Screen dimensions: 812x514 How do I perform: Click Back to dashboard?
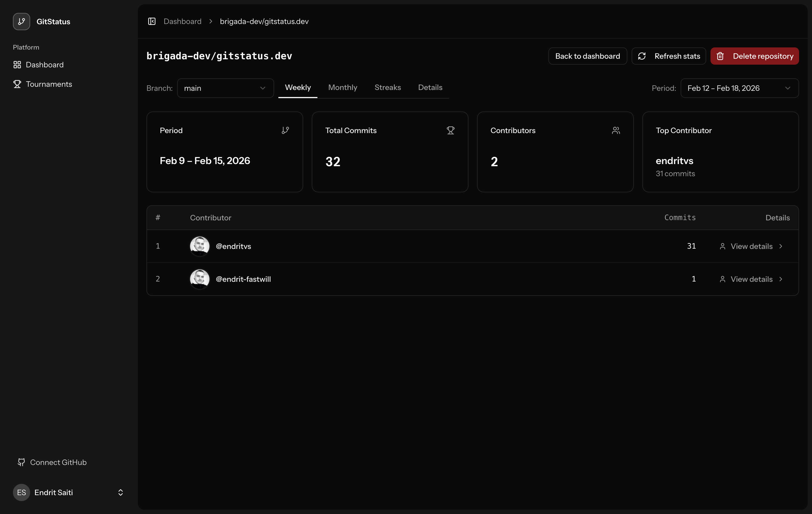tap(587, 56)
